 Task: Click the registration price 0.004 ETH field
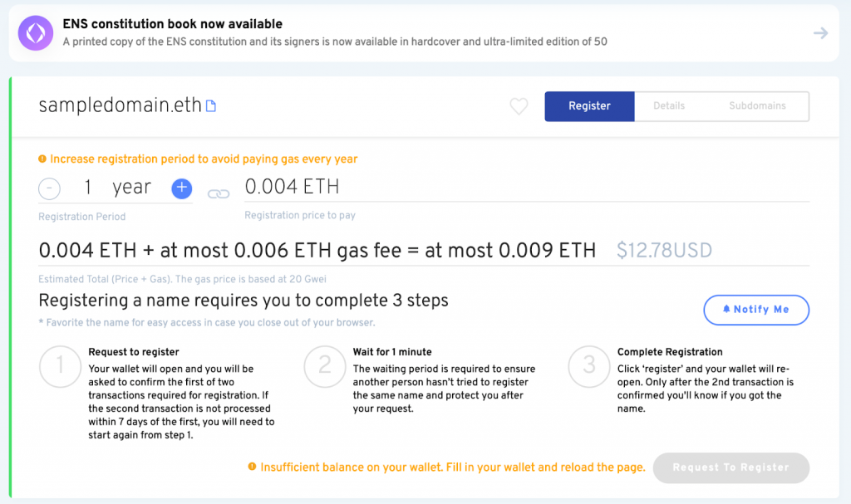(x=525, y=188)
